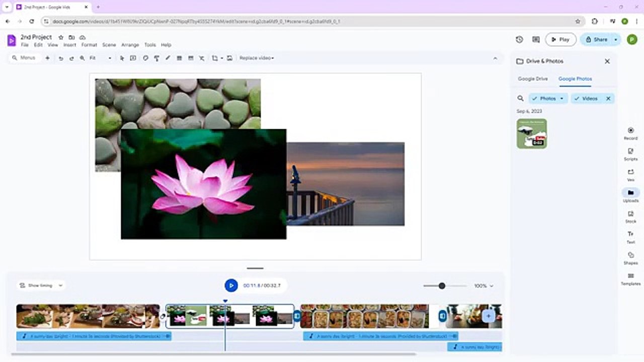Open the File menu
This screenshot has width=644, height=362.
click(x=25, y=45)
